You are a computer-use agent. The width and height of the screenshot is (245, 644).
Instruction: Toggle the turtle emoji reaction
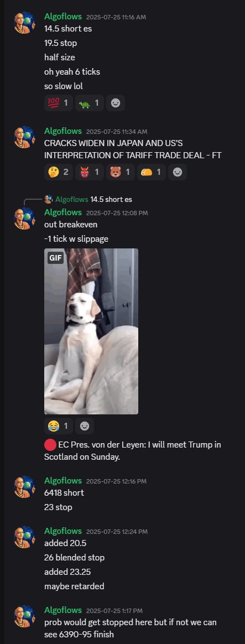[x=89, y=103]
